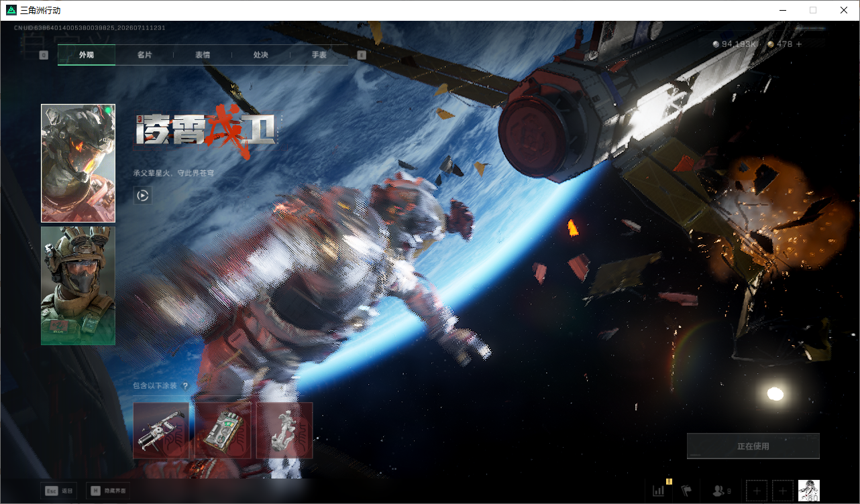This screenshot has width=860, height=504.
Task: Choose the red astronaut operator skin
Action: point(78,163)
